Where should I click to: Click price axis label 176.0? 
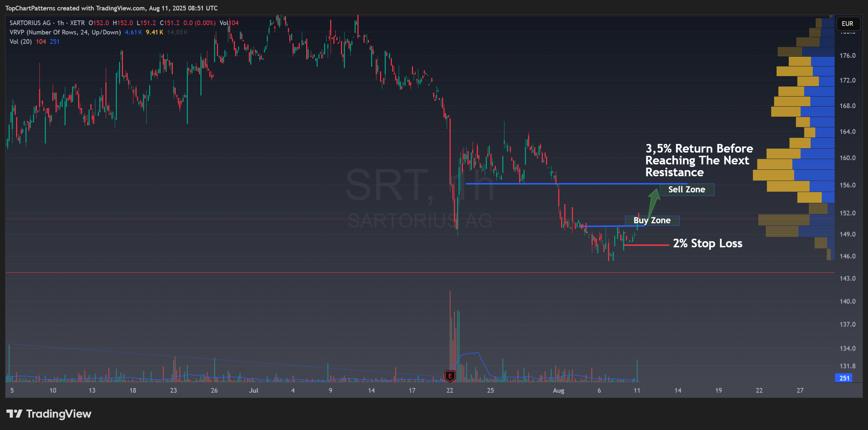click(848, 56)
